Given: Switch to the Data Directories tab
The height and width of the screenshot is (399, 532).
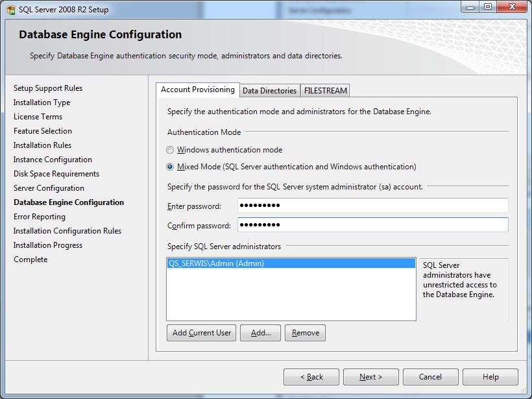Looking at the screenshot, I should point(270,91).
